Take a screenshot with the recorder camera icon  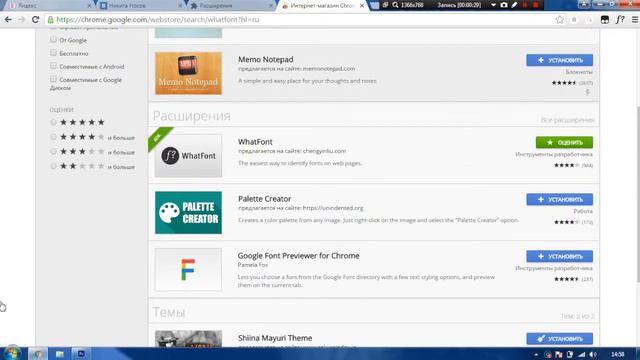504,5
